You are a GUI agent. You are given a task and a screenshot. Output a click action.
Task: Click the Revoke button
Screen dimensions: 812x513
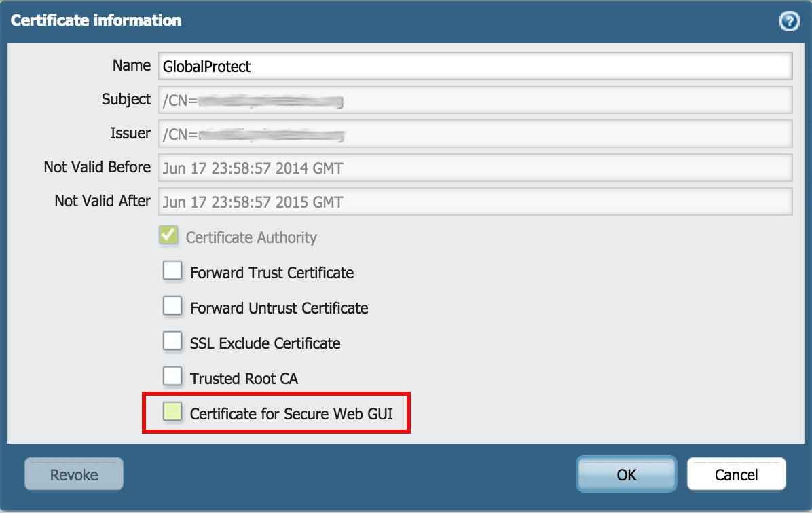(x=74, y=474)
